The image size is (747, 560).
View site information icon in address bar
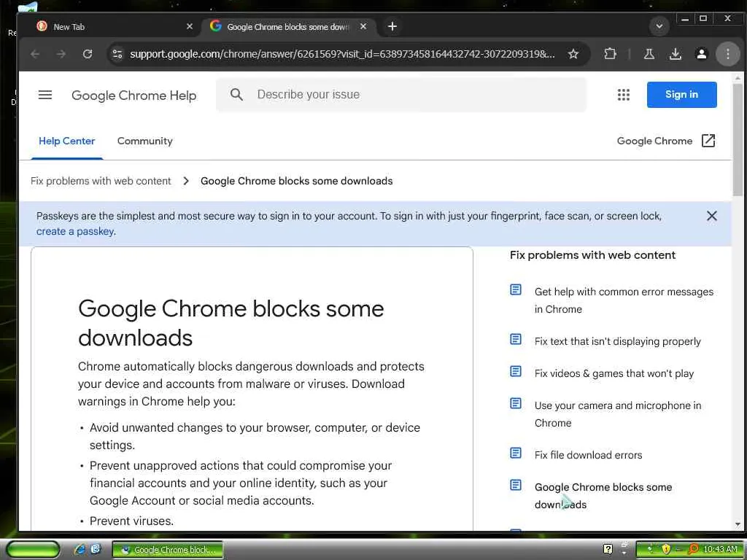pyautogui.click(x=117, y=54)
